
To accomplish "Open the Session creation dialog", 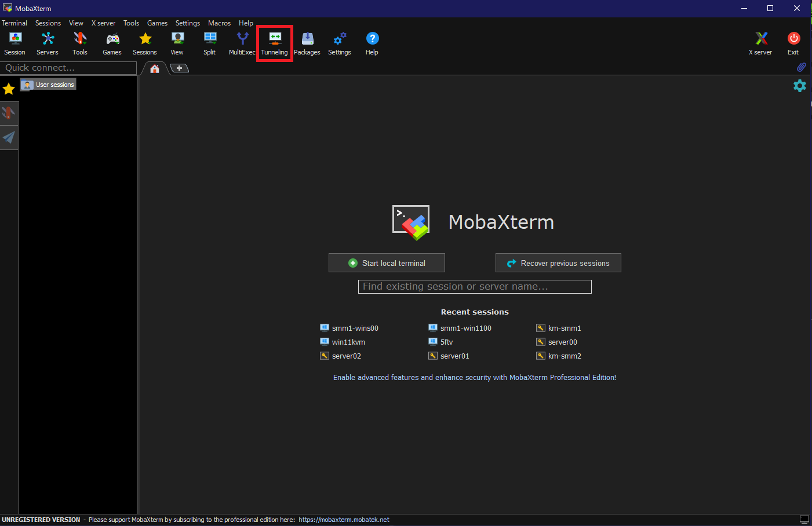I will click(x=14, y=42).
